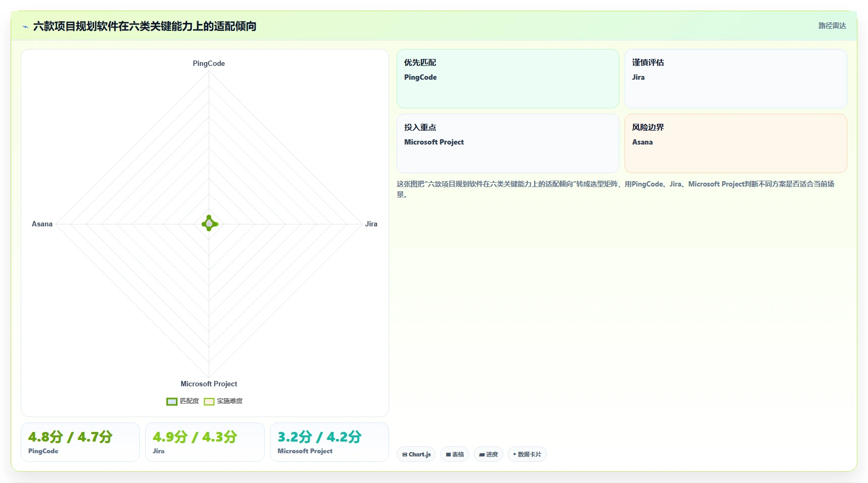
Task: Click the description paragraph starting 这张图把
Action: click(616, 189)
